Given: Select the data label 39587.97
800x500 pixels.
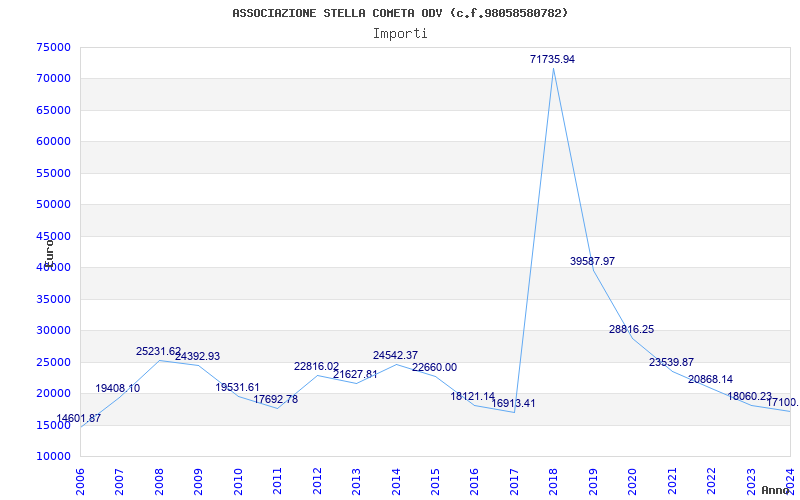Looking at the screenshot, I should tap(592, 261).
